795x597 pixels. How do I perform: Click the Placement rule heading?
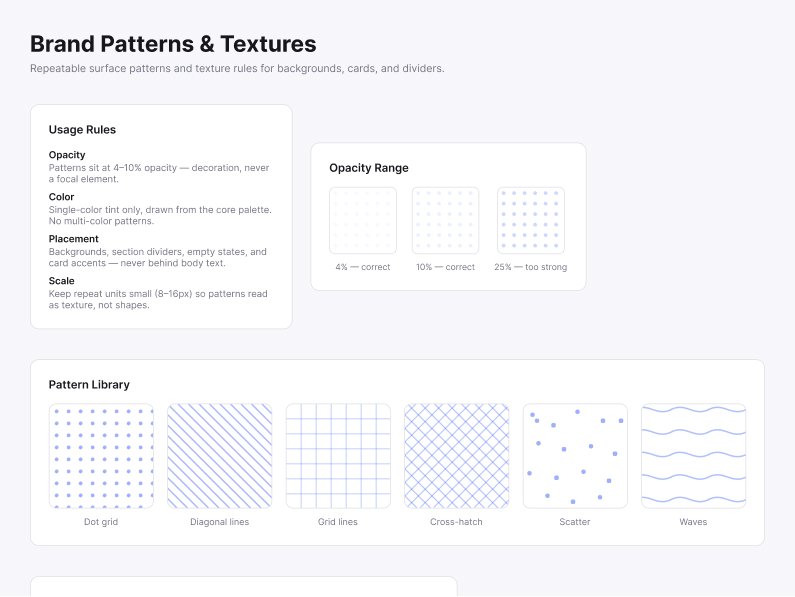(x=74, y=239)
